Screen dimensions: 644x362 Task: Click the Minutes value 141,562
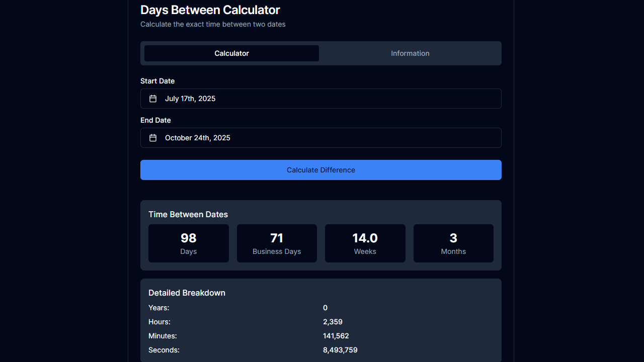pyautogui.click(x=336, y=336)
